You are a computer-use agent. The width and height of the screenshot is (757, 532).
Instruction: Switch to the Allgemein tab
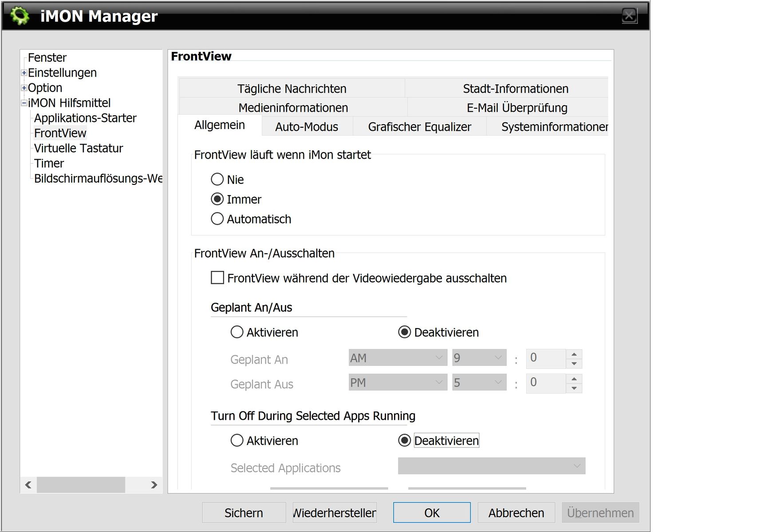[x=220, y=125]
